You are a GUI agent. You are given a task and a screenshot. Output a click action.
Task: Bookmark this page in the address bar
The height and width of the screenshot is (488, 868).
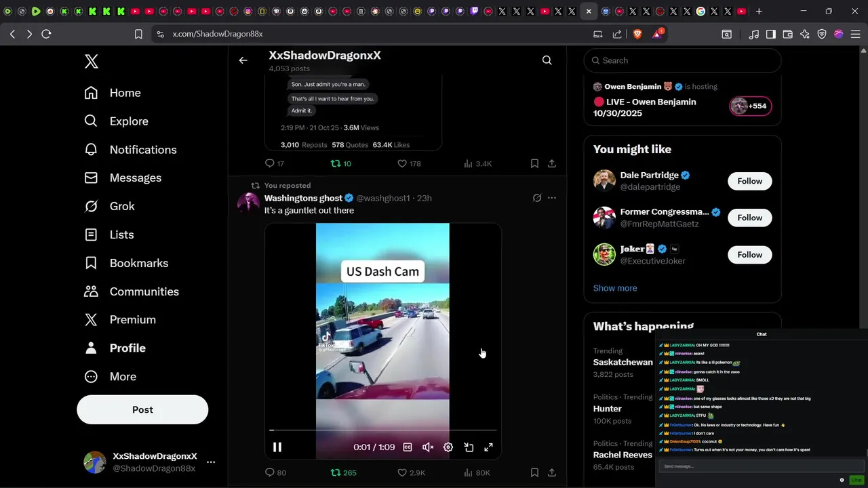coord(138,34)
